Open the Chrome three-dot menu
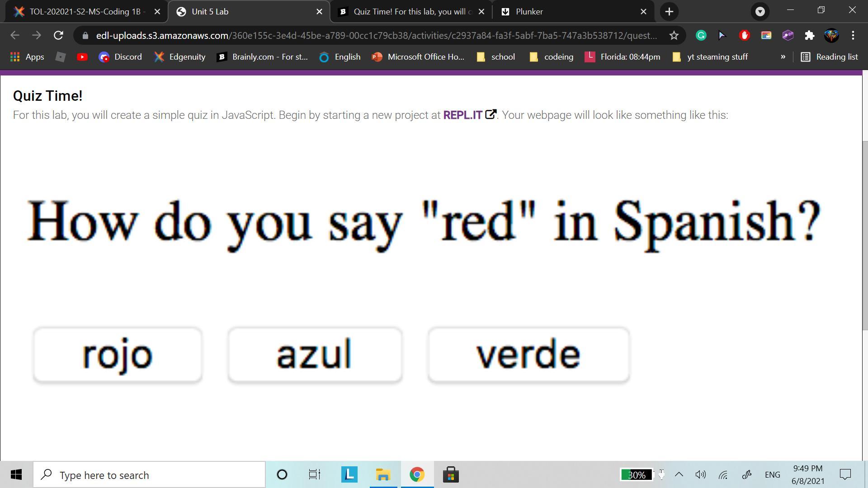This screenshot has width=868, height=488. pyautogui.click(x=853, y=35)
